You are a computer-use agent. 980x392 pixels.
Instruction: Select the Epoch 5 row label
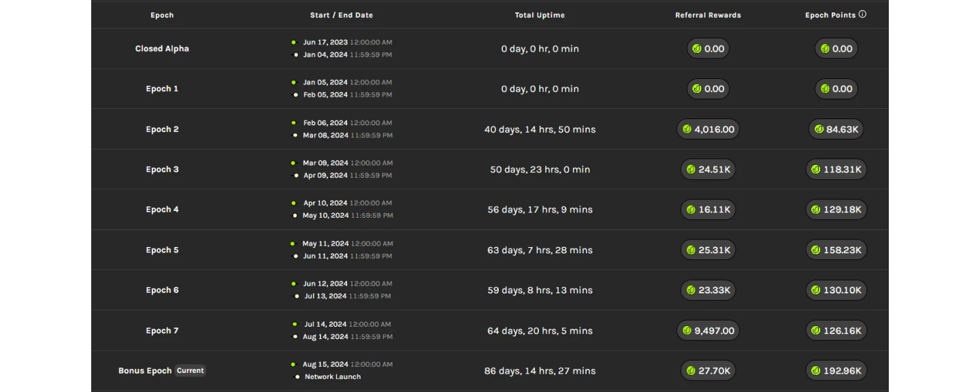[162, 250]
